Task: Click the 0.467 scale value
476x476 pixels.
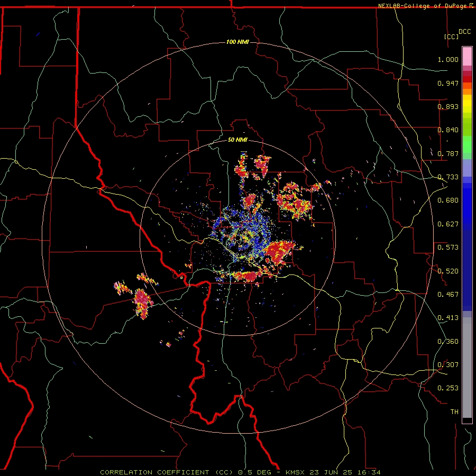Action: pyautogui.click(x=448, y=295)
